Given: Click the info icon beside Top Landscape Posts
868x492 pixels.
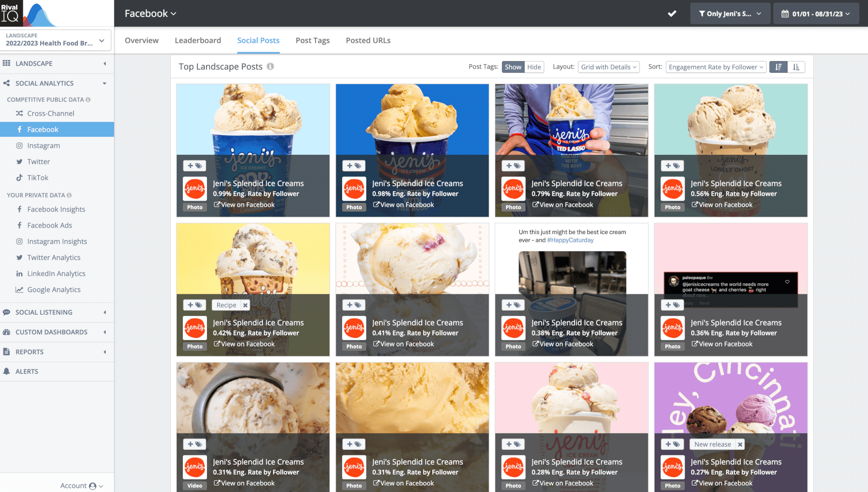Looking at the screenshot, I should (270, 66).
